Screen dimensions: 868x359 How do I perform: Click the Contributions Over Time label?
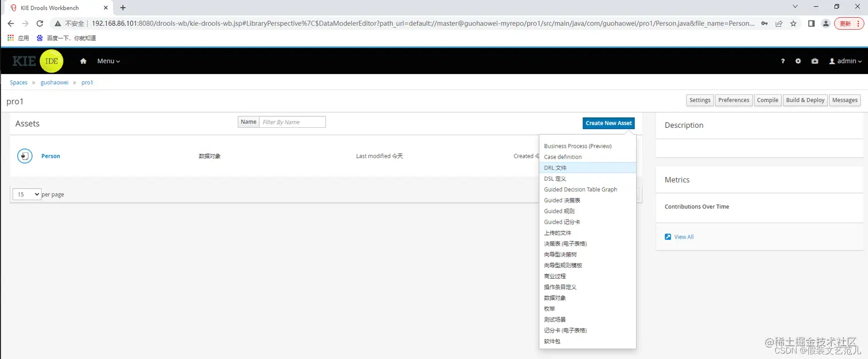(x=697, y=206)
